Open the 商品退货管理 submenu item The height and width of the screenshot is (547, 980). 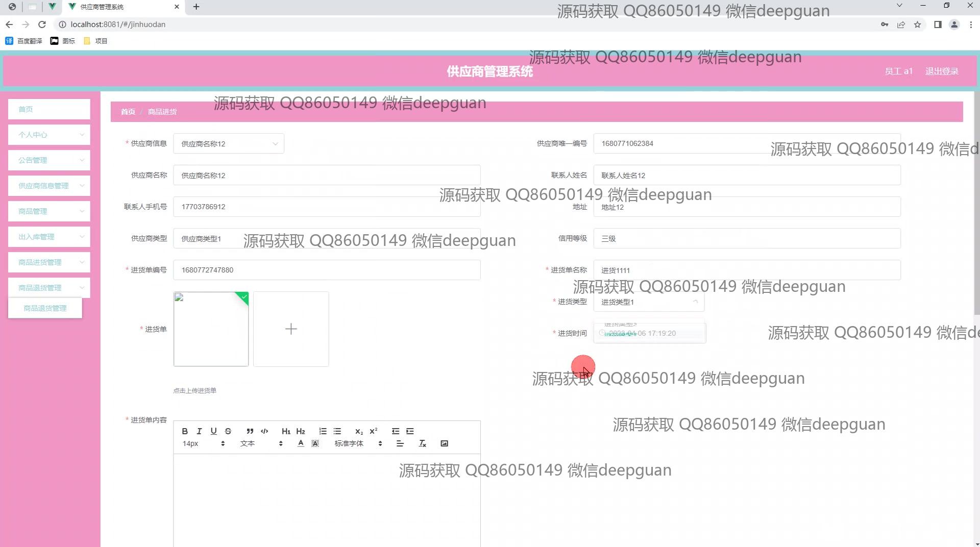[45, 308]
